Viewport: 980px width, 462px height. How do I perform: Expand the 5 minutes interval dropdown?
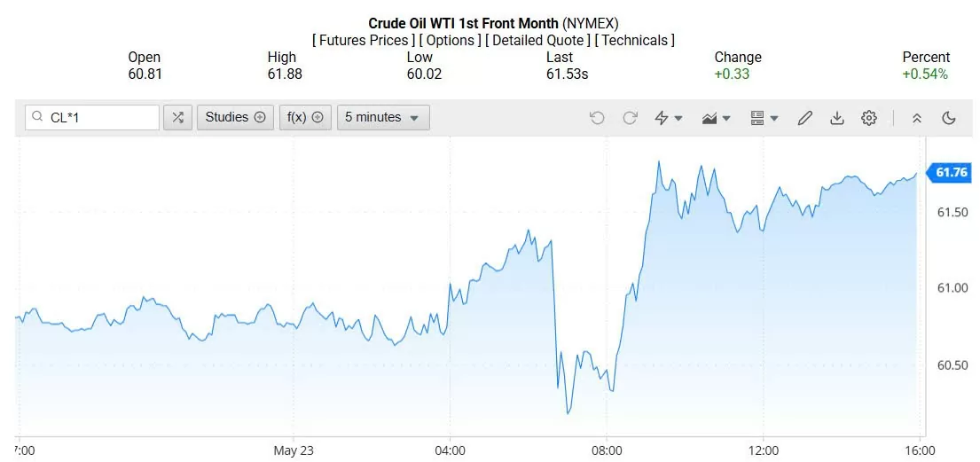383,118
